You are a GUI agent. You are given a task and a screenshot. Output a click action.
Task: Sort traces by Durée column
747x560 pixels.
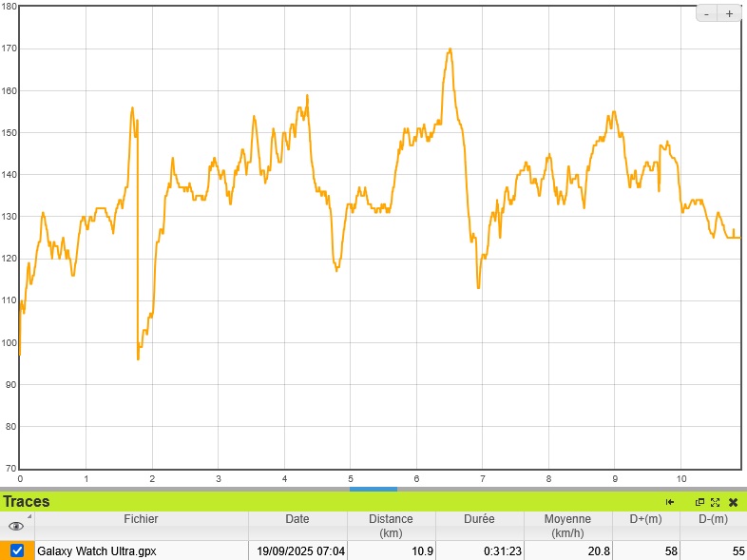coord(479,519)
